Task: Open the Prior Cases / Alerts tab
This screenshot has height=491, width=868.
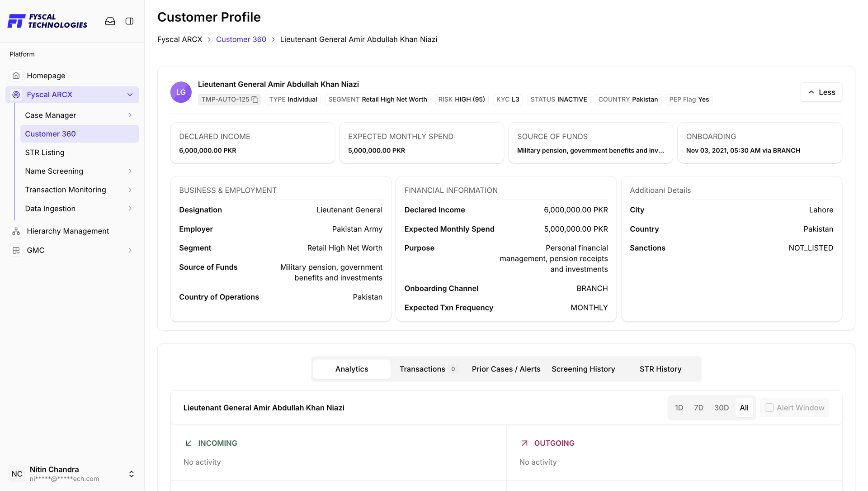Action: click(x=506, y=369)
